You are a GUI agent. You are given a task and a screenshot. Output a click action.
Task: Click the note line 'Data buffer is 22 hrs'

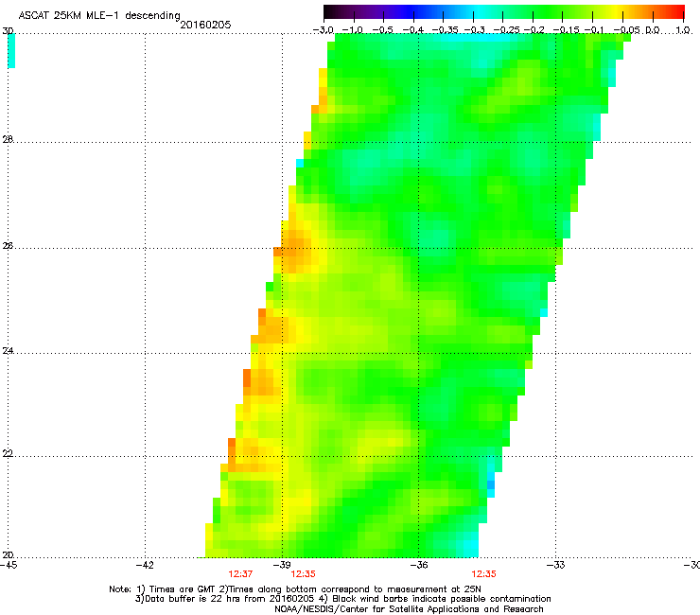(342, 599)
